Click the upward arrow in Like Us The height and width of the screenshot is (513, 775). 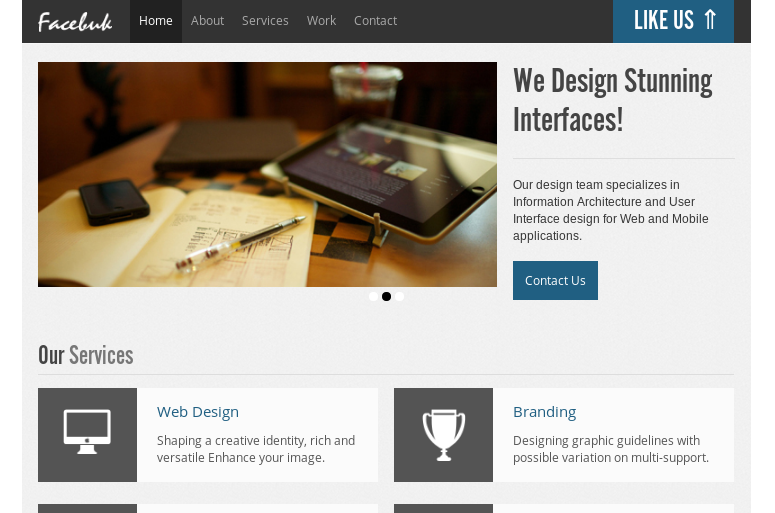[x=710, y=20]
